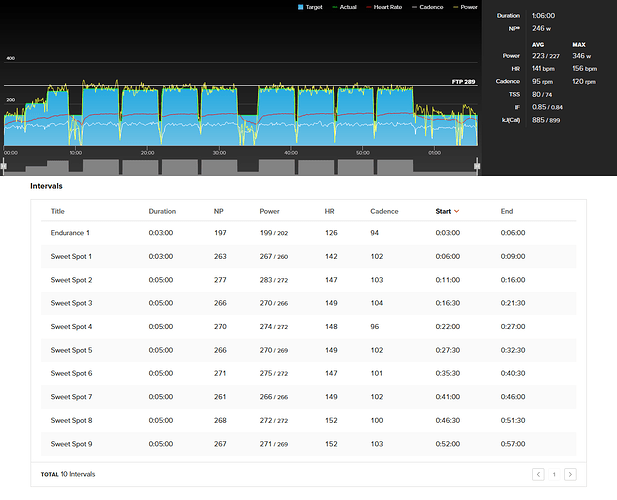This screenshot has height=500, width=617.
Task: Sort intervals by Duration column
Action: (x=162, y=211)
